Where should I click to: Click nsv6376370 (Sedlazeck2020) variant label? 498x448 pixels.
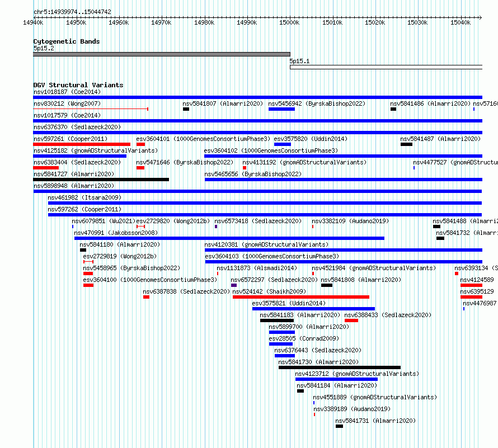click(77, 128)
